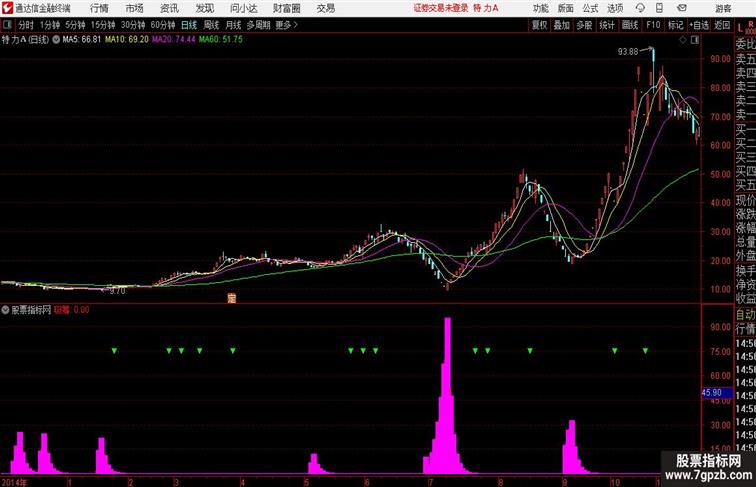756x487 pixels.
Task: Click the tallest magenta indicator peak
Action: point(448,395)
